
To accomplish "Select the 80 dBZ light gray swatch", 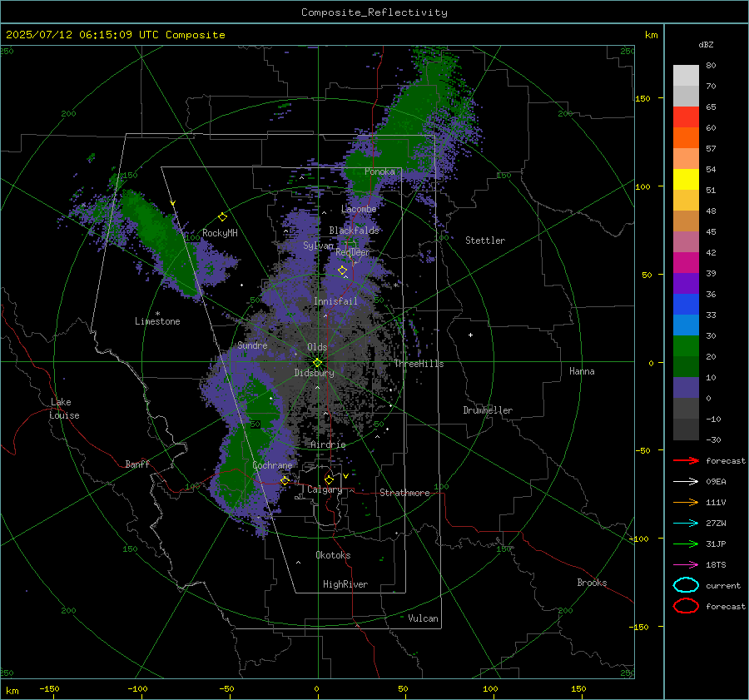I will (686, 76).
